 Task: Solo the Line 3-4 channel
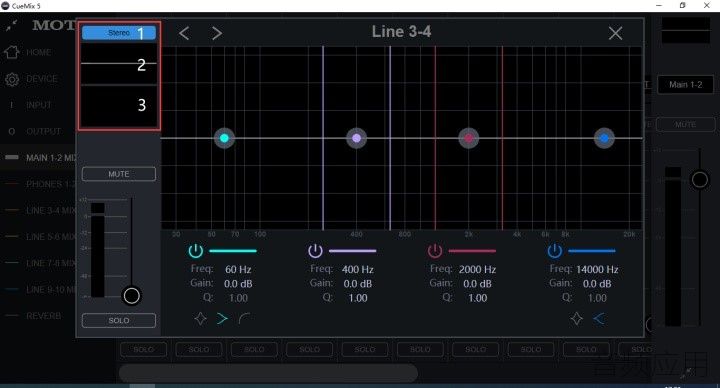pyautogui.click(x=119, y=321)
